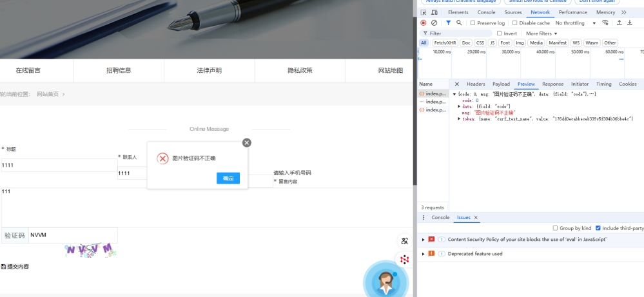This screenshot has height=297, width=644.
Task: Open the accessibility floating icon
Action: tap(405, 241)
